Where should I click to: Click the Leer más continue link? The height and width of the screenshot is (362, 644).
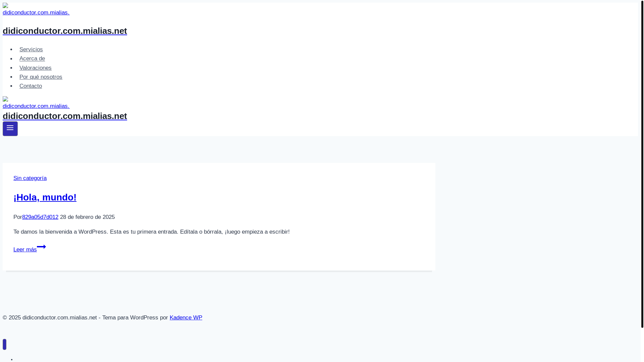tap(25, 249)
